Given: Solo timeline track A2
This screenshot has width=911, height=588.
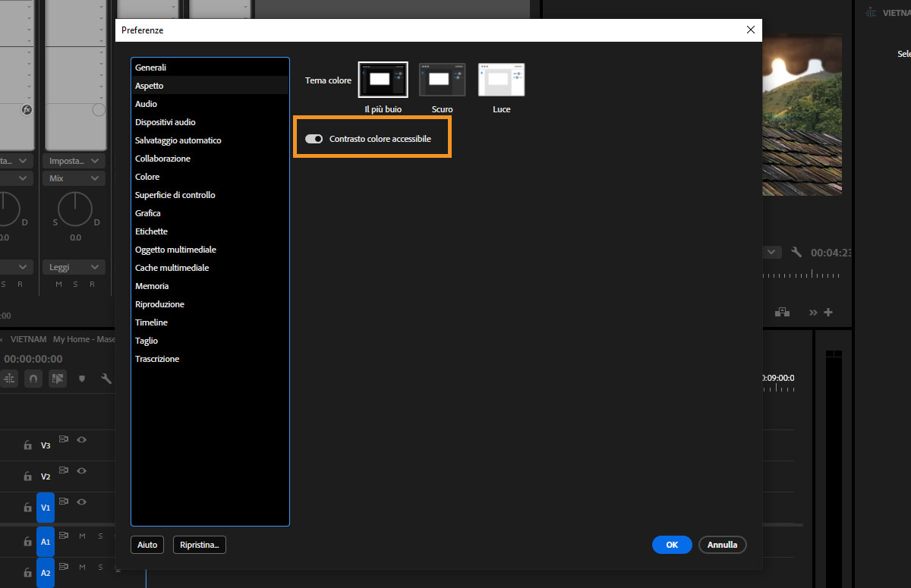Looking at the screenshot, I should (100, 567).
